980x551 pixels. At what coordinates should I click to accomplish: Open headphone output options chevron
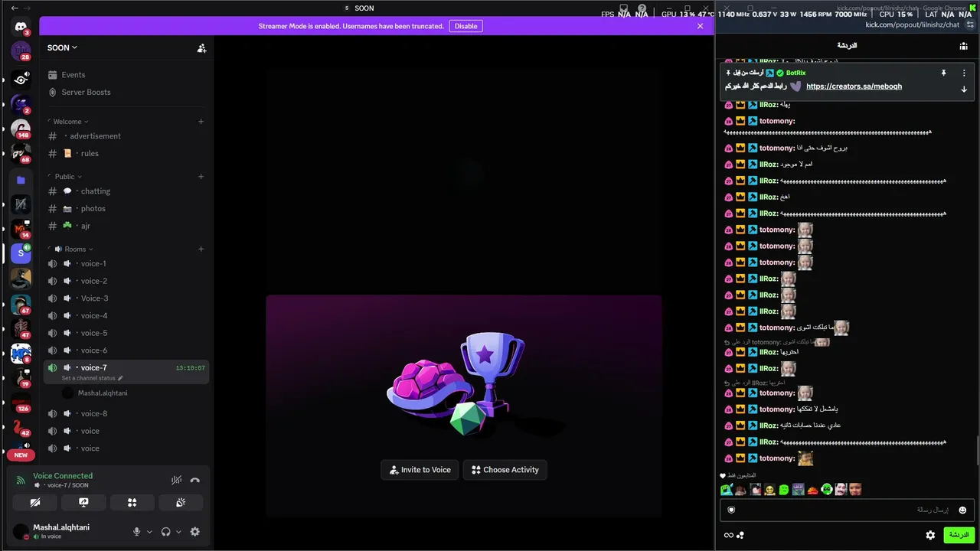178,532
